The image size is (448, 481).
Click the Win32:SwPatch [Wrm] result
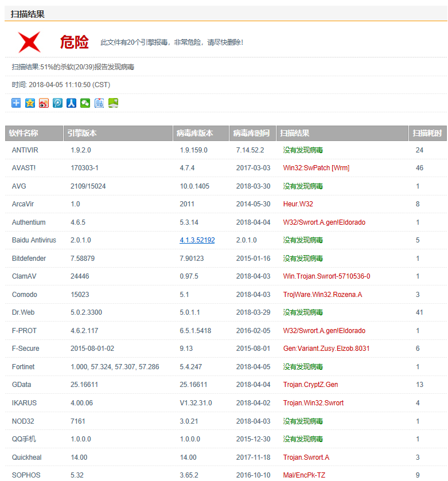pos(317,168)
